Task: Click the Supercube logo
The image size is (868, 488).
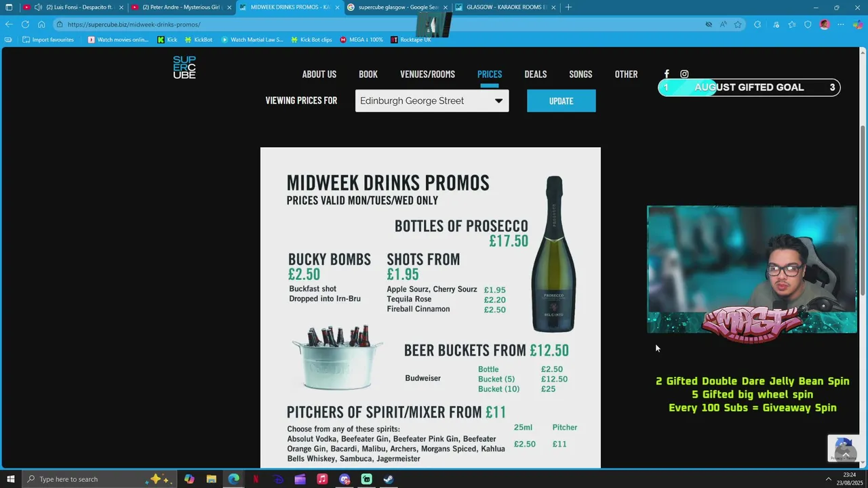Action: (x=184, y=67)
